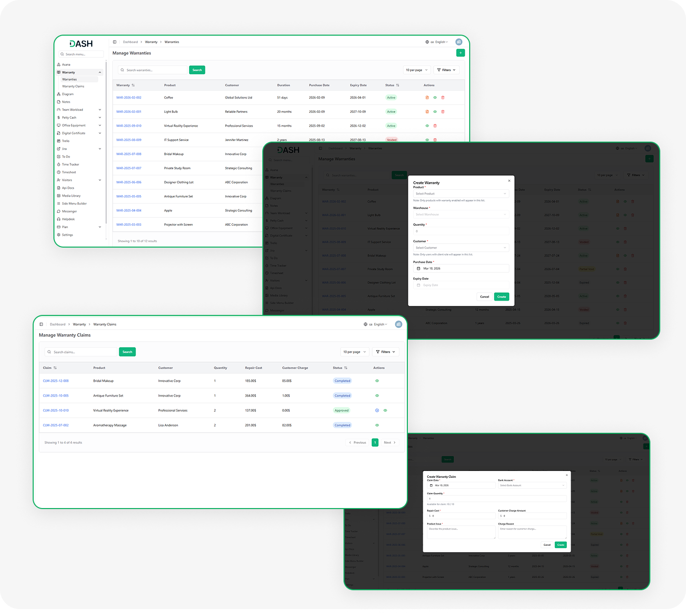Cancel the Create Warranty dialog

485,297
